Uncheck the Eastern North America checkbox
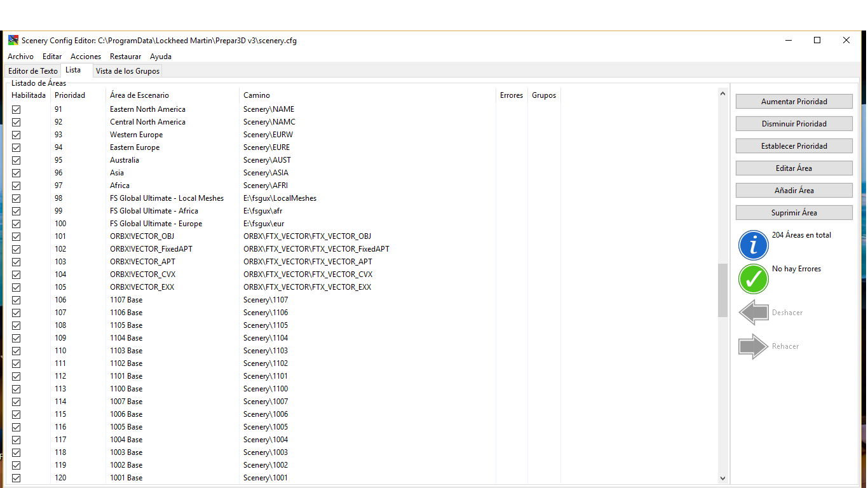Image resolution: width=868 pixels, height=488 pixels. point(17,109)
